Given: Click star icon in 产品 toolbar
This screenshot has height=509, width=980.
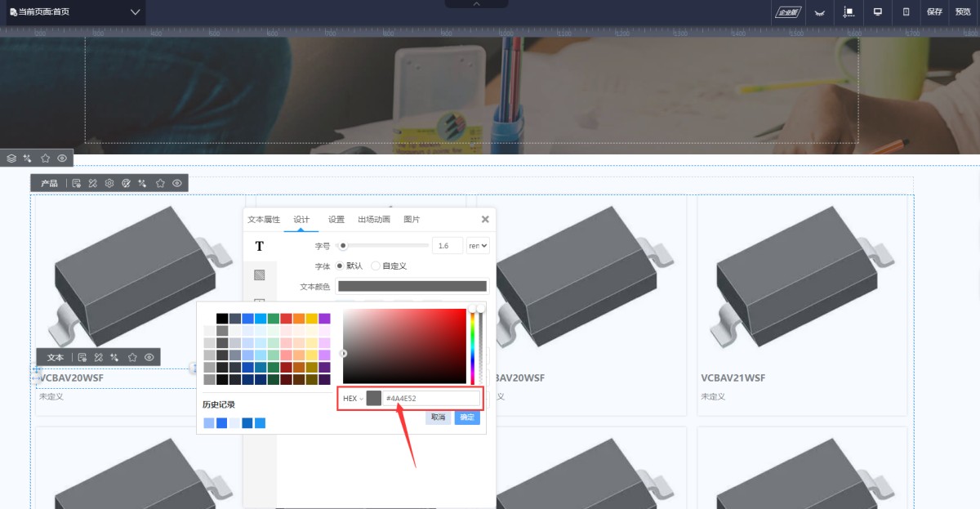Looking at the screenshot, I should (160, 183).
